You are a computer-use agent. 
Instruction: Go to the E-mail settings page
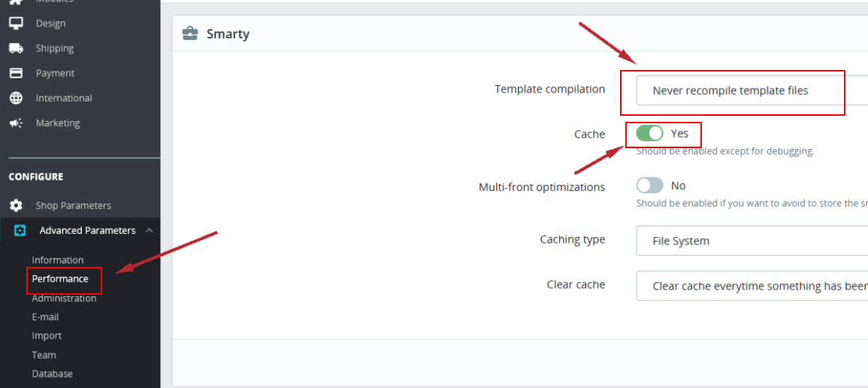click(x=45, y=317)
